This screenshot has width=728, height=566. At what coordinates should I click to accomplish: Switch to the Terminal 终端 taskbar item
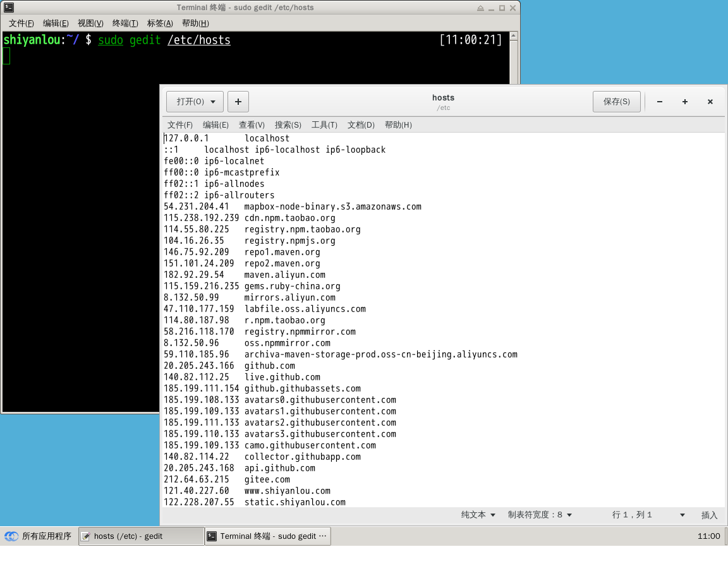(x=267, y=536)
